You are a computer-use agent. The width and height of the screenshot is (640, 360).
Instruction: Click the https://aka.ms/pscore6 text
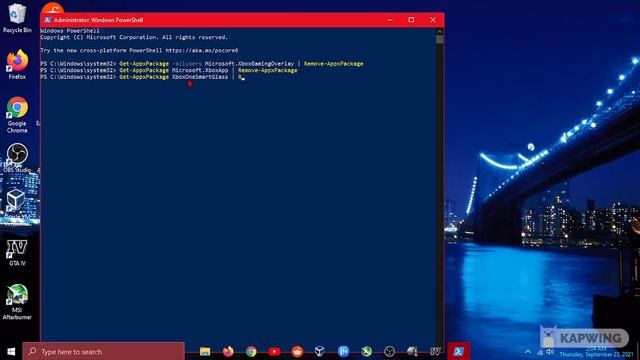tap(202, 50)
